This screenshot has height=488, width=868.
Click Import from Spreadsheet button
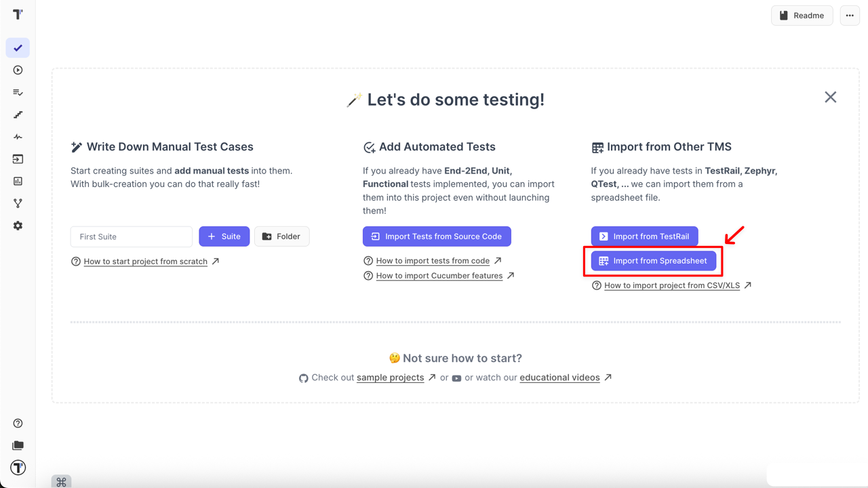pyautogui.click(x=653, y=261)
